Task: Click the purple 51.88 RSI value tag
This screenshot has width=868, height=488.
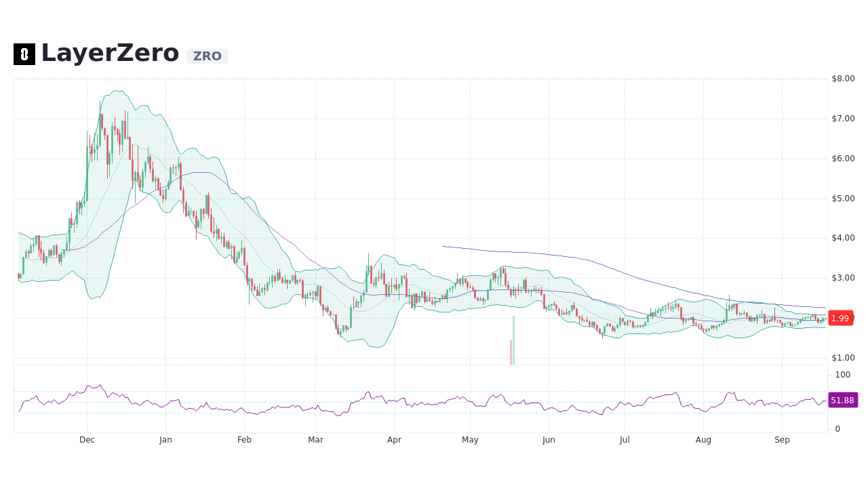Action: (x=843, y=400)
